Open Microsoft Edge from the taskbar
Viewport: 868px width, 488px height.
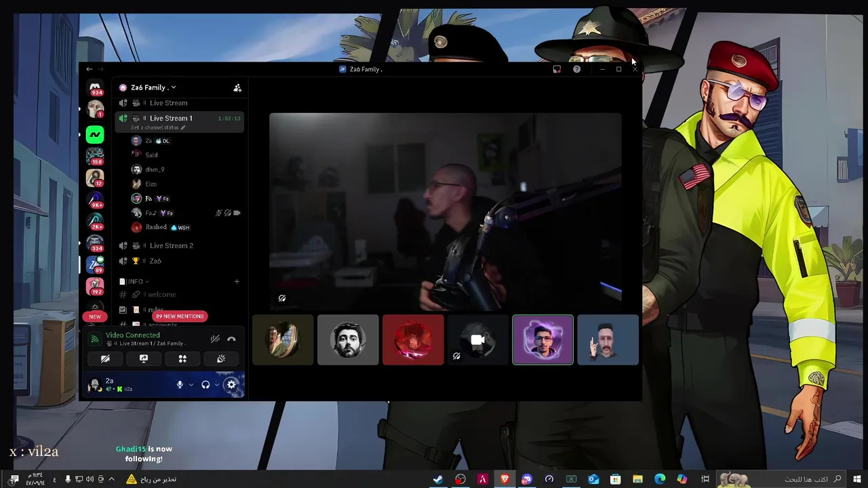(660, 479)
